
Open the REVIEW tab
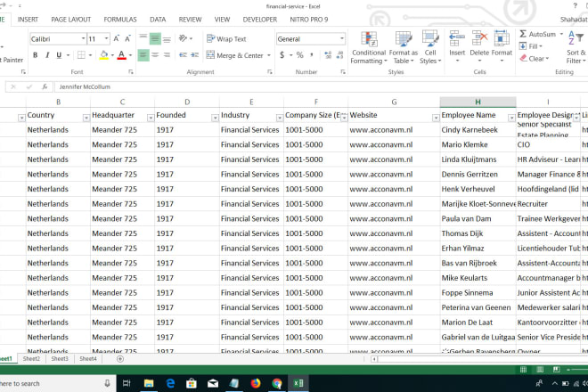click(x=190, y=20)
